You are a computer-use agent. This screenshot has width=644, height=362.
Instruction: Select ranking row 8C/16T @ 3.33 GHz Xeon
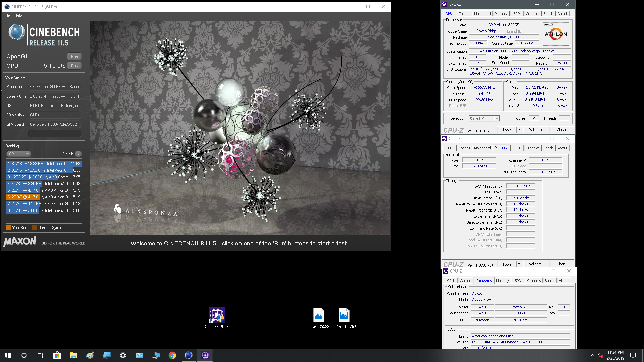pos(44,164)
